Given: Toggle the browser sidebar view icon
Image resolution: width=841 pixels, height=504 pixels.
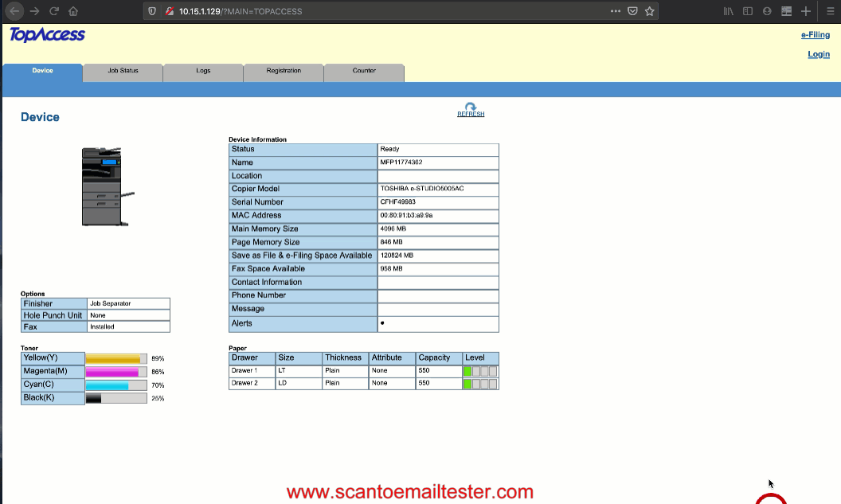Looking at the screenshot, I should [x=748, y=11].
